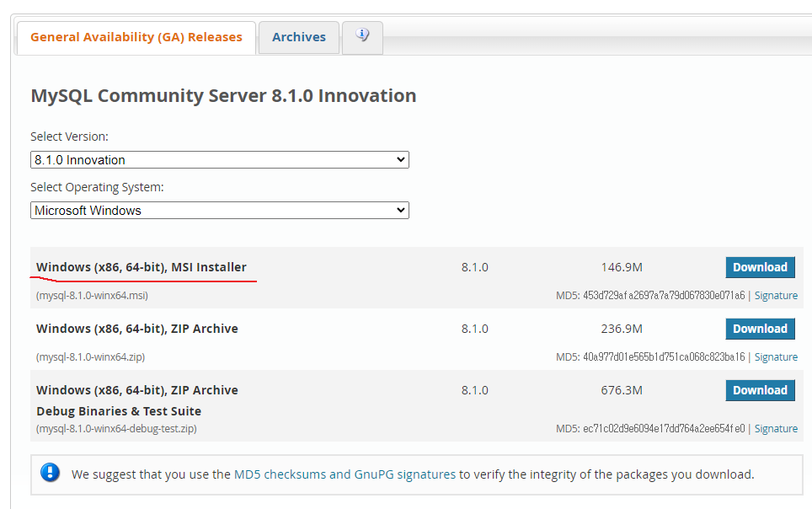Click the (mysql-8.1.0-winx64-debug-test.zip) file name
The width and height of the screenshot is (812, 509).
pyautogui.click(x=116, y=429)
